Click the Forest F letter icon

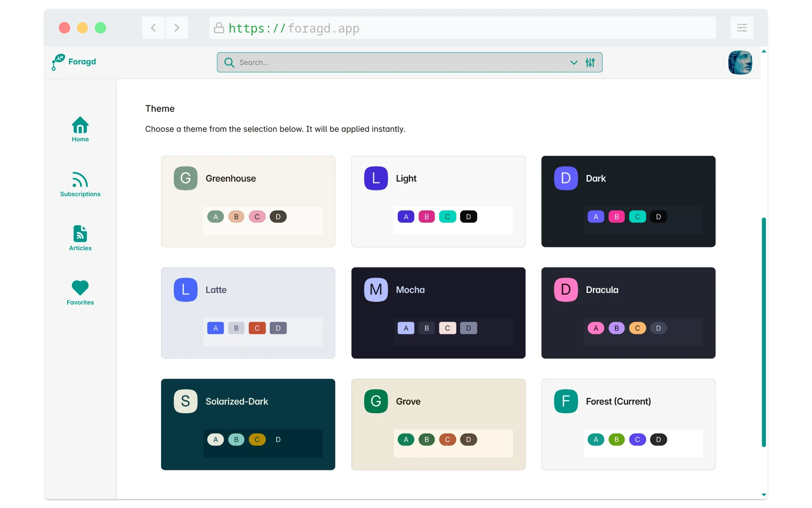pyautogui.click(x=566, y=401)
